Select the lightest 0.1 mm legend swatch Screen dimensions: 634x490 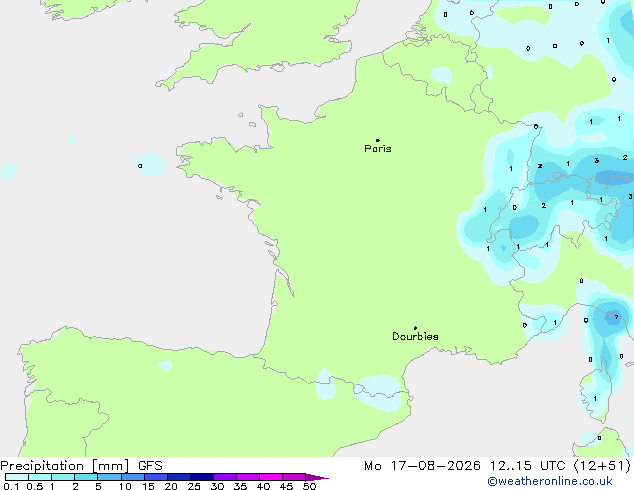pyautogui.click(x=17, y=477)
